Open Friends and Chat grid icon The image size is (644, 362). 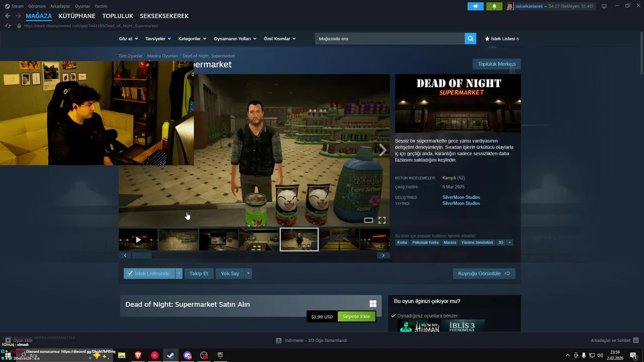636,340
